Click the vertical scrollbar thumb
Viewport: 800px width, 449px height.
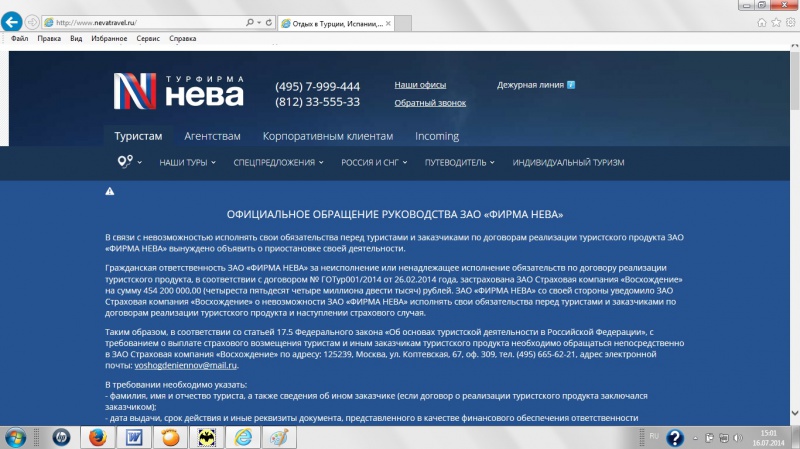click(x=794, y=80)
